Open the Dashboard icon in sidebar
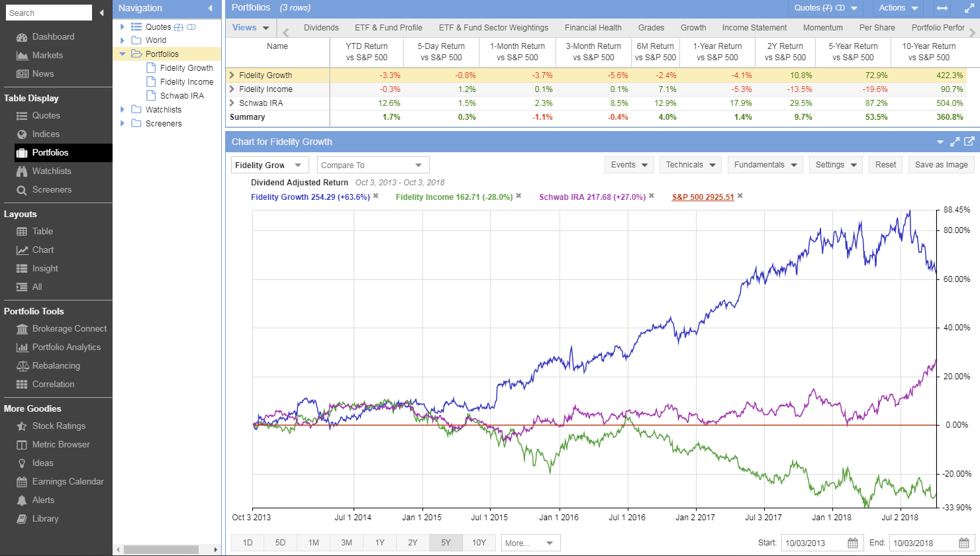This screenshot has height=556, width=980. pyautogui.click(x=21, y=37)
